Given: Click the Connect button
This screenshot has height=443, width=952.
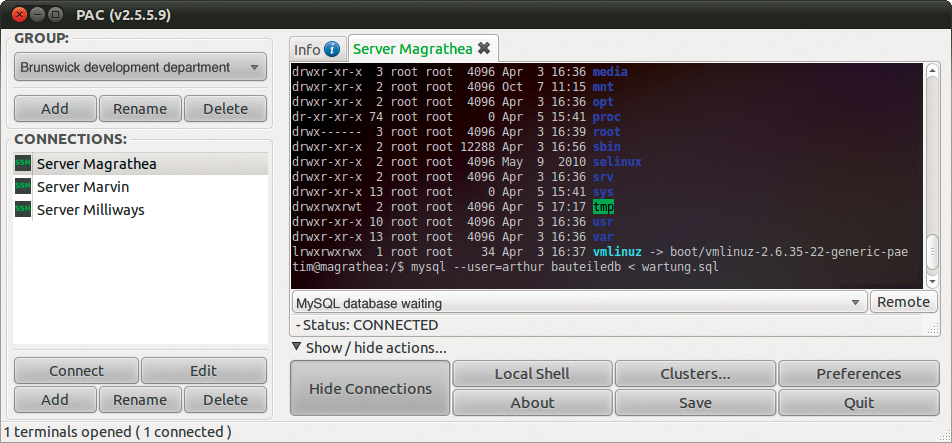Looking at the screenshot, I should tap(76, 371).
